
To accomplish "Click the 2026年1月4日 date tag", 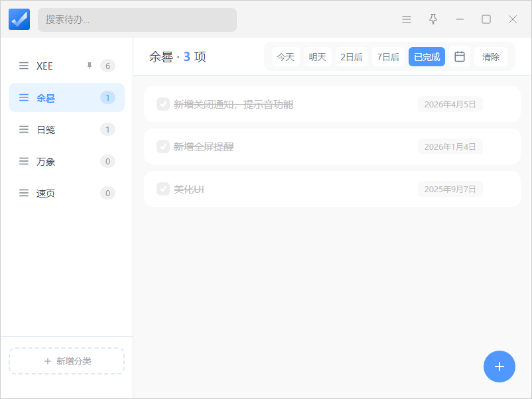I will [x=450, y=146].
